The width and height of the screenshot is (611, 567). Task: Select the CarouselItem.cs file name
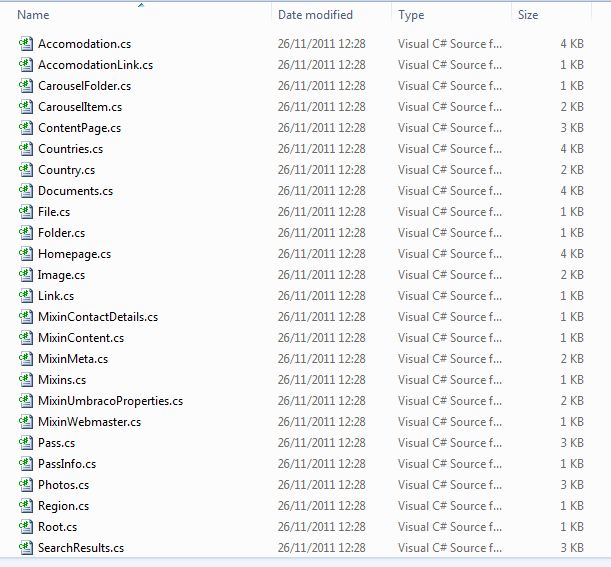(x=80, y=107)
